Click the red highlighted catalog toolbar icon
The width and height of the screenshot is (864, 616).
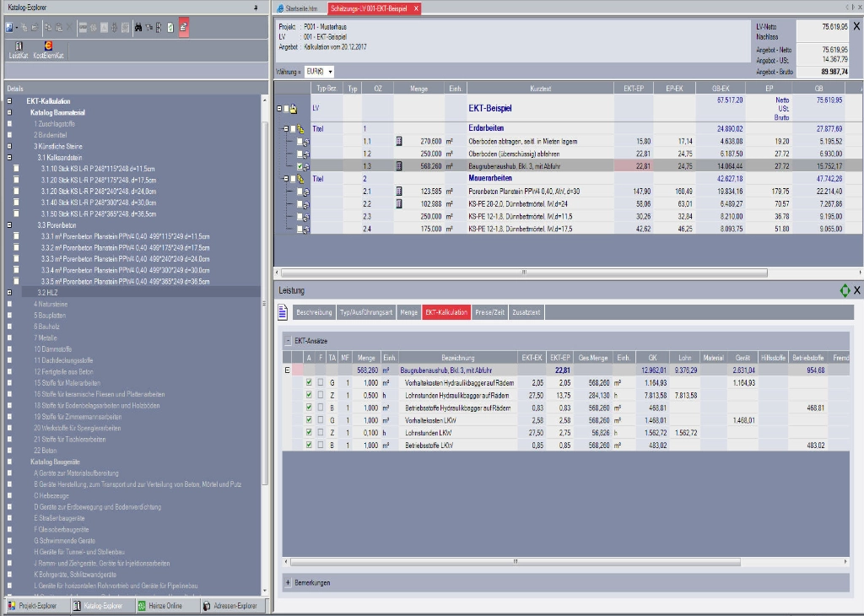pyautogui.click(x=184, y=27)
